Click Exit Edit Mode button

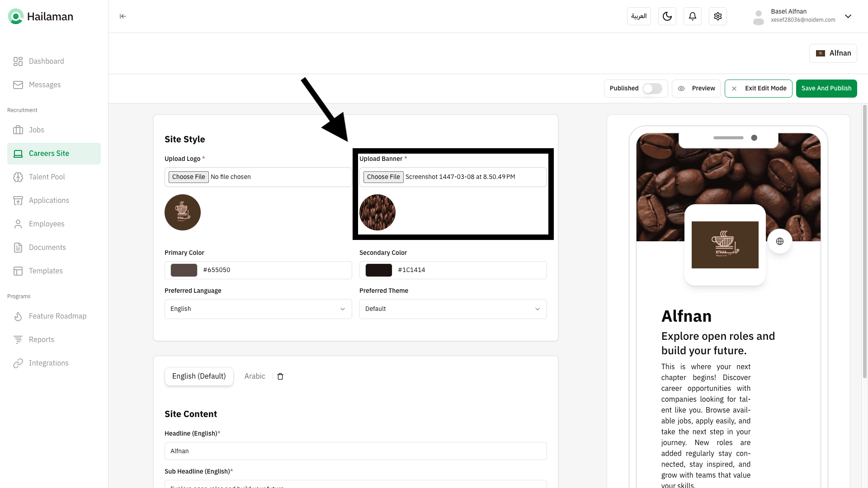(x=759, y=89)
